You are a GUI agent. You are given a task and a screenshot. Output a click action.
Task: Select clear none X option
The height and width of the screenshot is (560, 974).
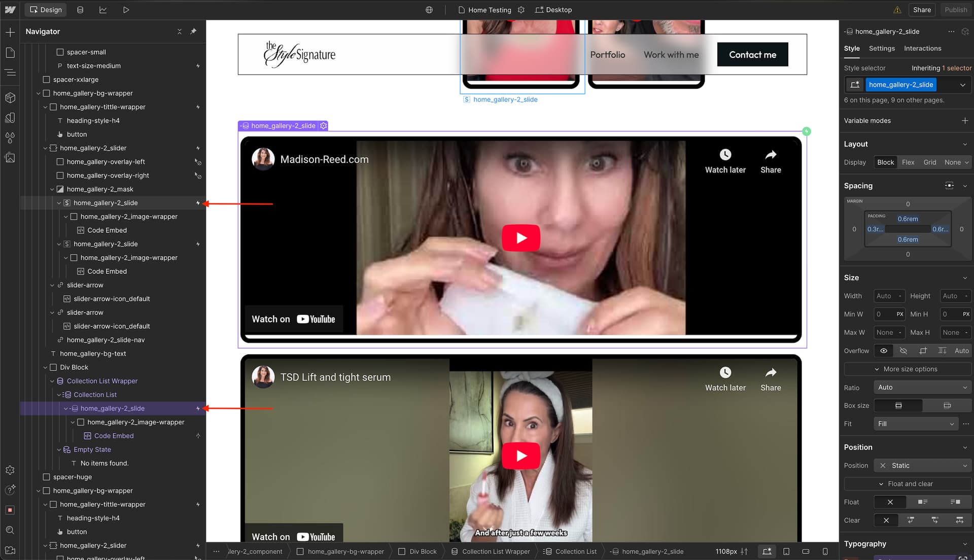point(886,520)
